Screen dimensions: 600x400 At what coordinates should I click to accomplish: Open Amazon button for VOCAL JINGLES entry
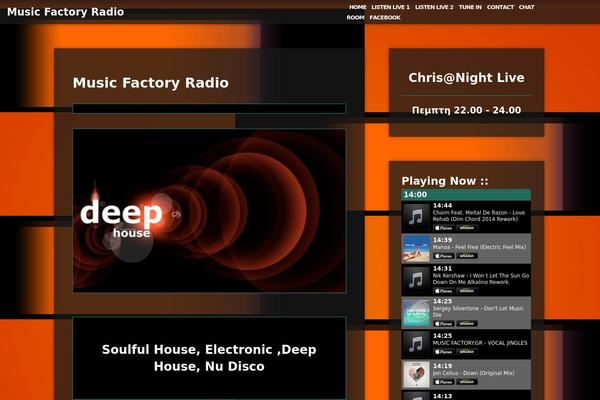coord(466,352)
